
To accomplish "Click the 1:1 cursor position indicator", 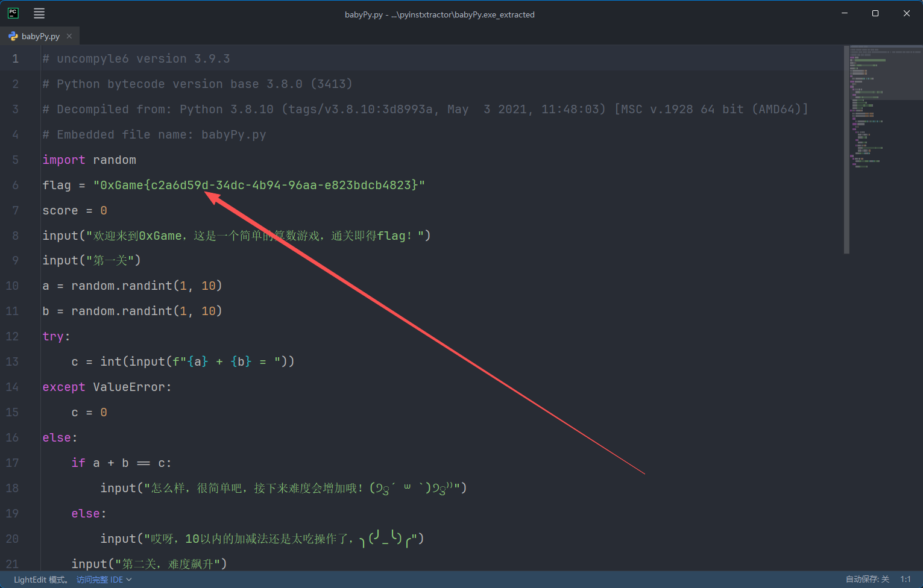I will [906, 580].
